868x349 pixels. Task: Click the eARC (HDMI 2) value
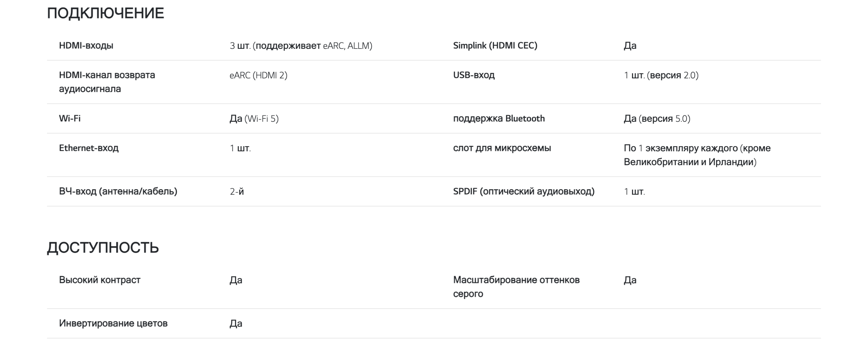tap(258, 75)
